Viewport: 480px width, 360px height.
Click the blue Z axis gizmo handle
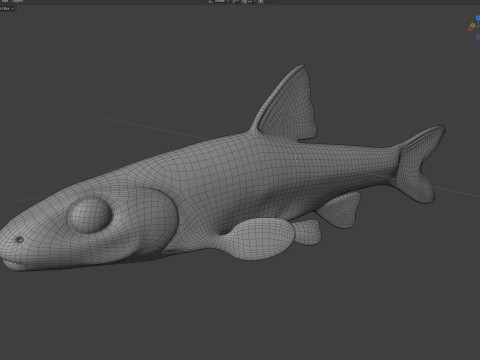click(478, 18)
